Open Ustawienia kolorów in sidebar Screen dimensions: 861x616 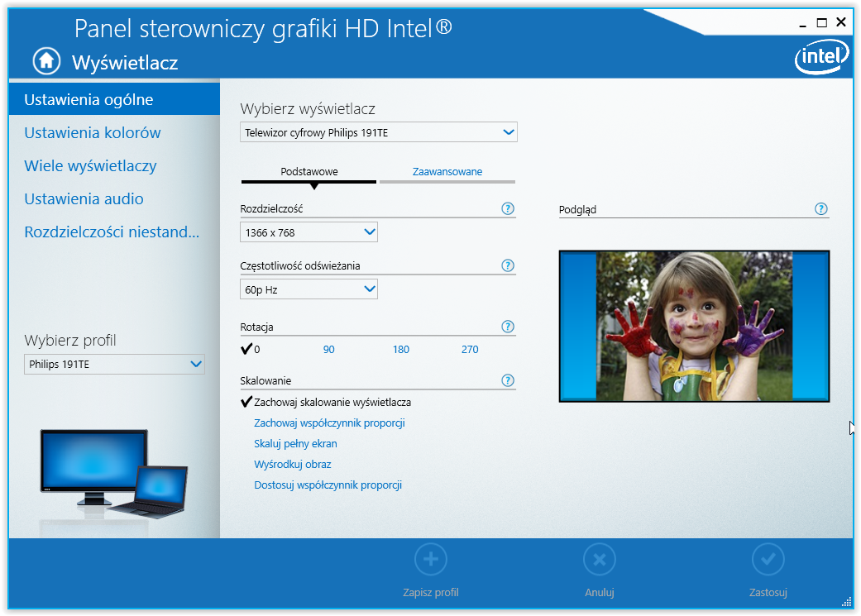coord(93,133)
